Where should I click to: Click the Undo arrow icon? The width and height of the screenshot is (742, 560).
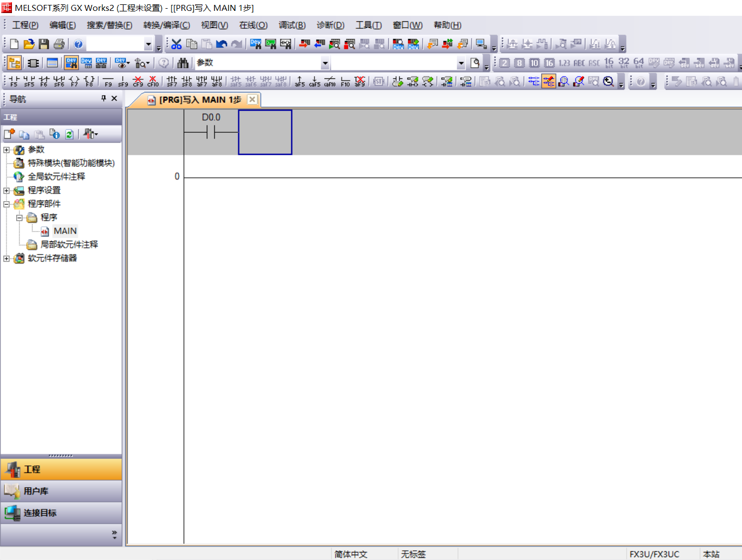pyautogui.click(x=221, y=44)
